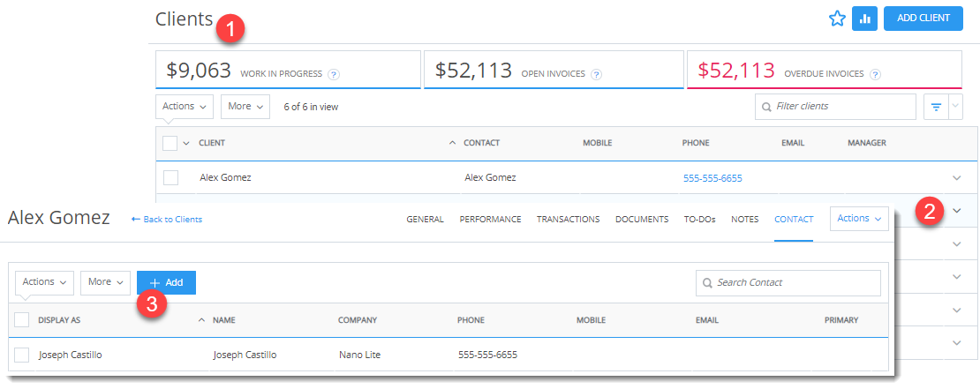
Task: Click sort arrow in DISPLAY AS column
Action: (x=201, y=320)
